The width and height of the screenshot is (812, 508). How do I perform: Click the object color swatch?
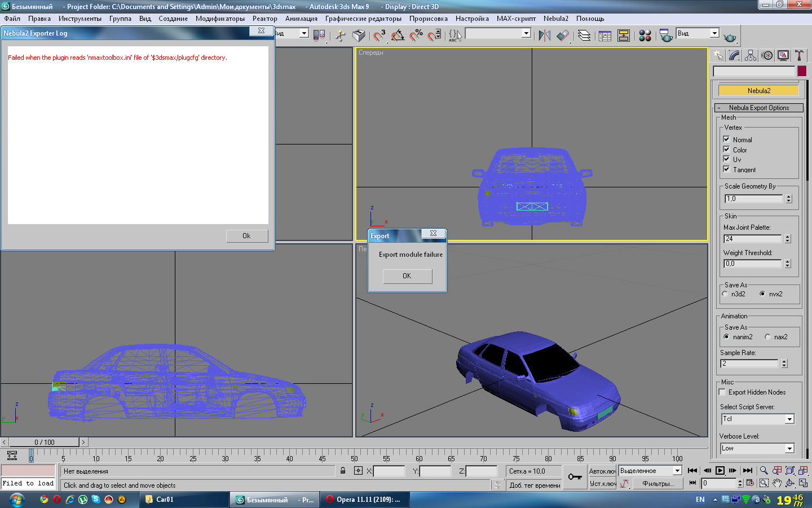pos(802,71)
